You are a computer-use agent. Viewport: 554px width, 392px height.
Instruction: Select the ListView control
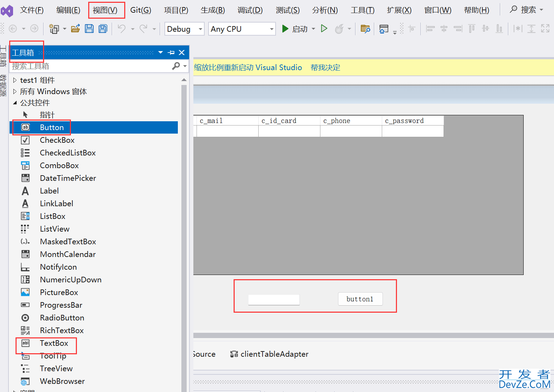tap(94, 229)
